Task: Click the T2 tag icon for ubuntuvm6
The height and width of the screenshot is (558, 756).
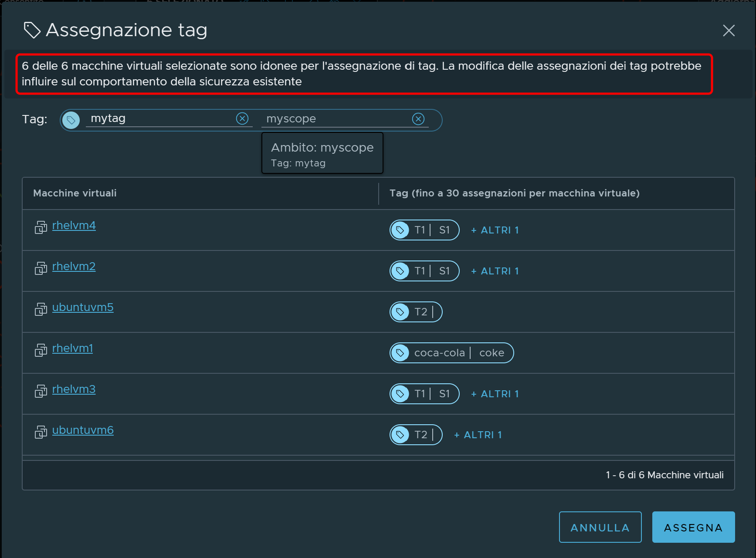Action: (400, 435)
